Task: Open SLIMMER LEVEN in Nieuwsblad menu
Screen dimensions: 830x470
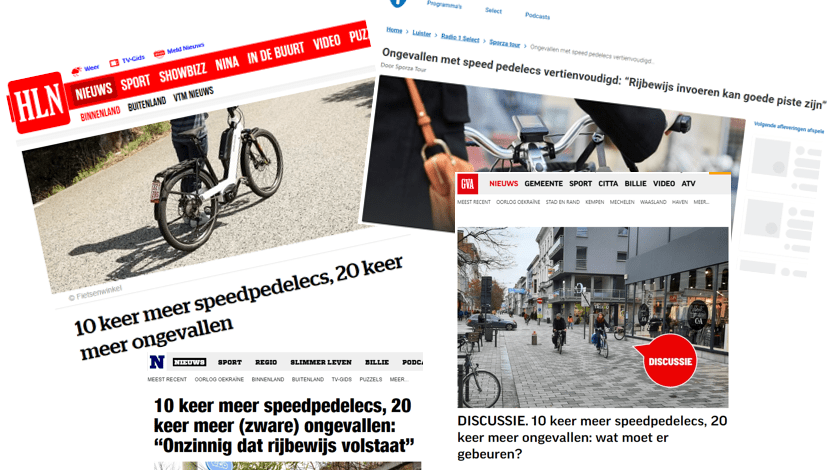Action: tap(321, 362)
